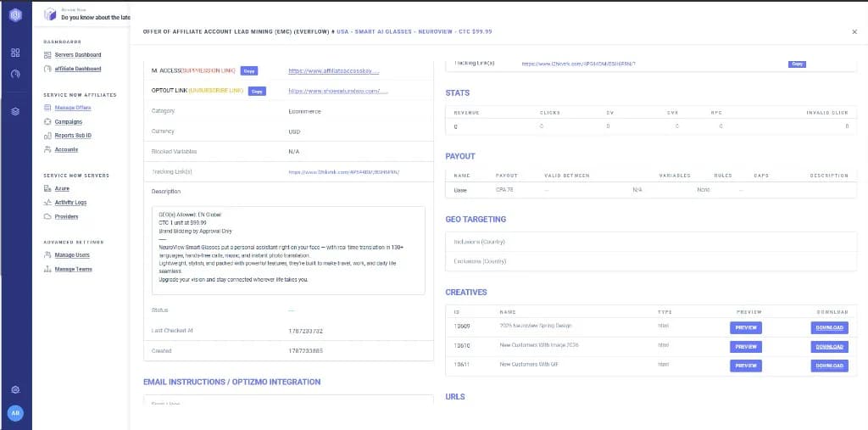The image size is (868, 430).
Task: Click the hexagon app logo in the sidebar
Action: point(15,15)
